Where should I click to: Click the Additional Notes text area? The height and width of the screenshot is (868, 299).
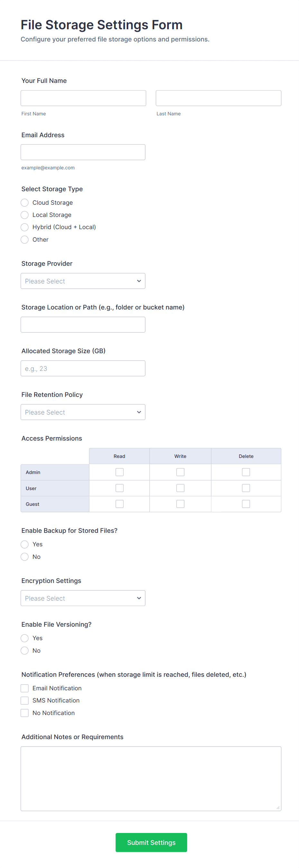[151, 778]
